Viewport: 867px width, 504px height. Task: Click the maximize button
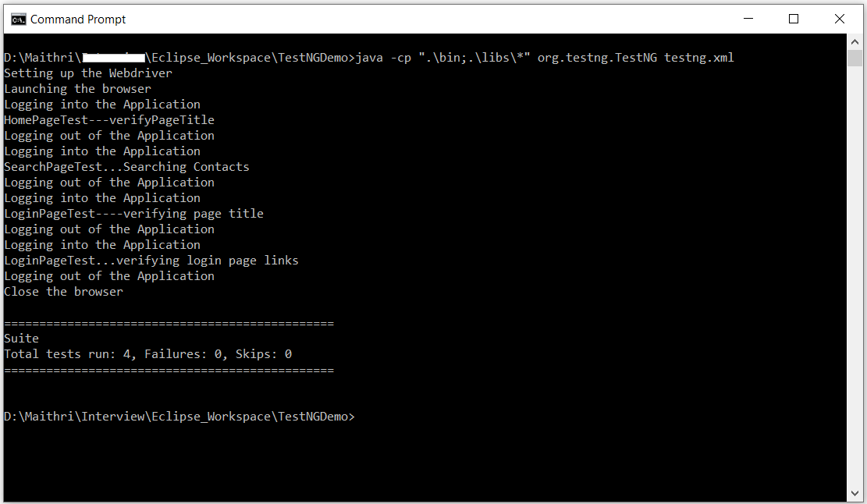[x=794, y=19]
